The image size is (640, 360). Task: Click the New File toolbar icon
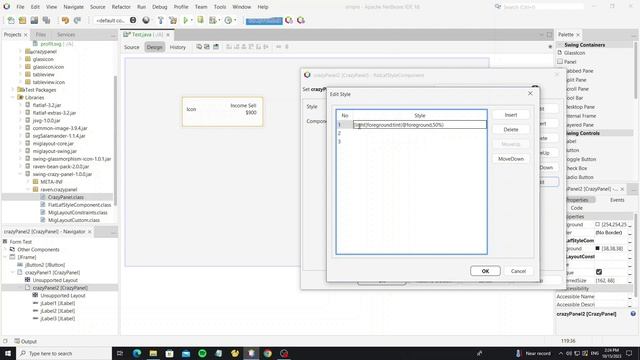11,20
